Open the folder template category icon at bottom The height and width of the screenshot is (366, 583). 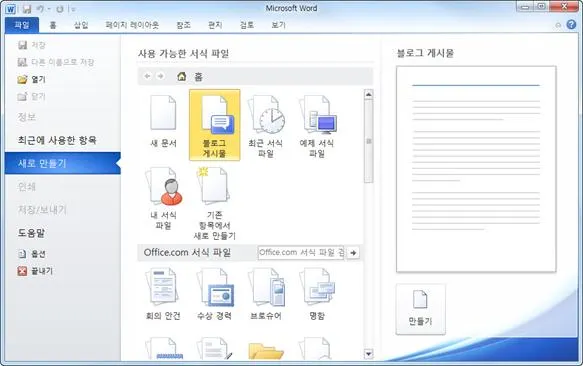click(266, 350)
